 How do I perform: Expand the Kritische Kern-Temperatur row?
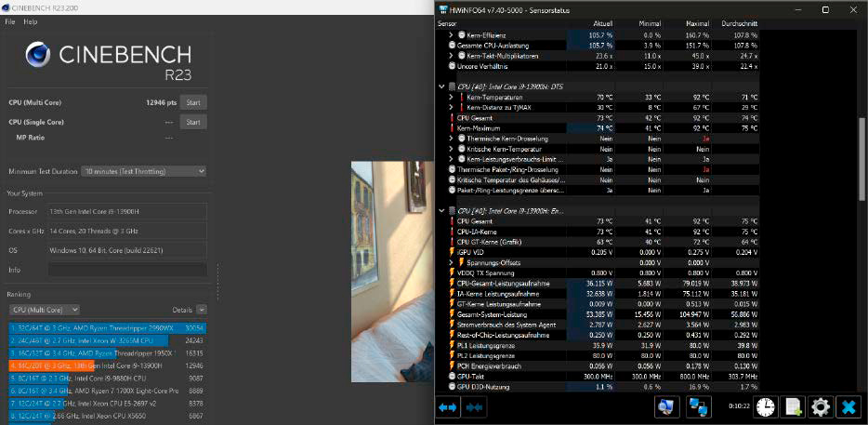coord(452,149)
